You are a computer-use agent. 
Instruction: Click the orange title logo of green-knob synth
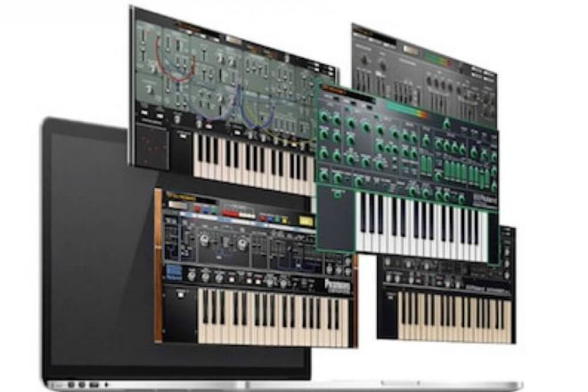(x=334, y=89)
